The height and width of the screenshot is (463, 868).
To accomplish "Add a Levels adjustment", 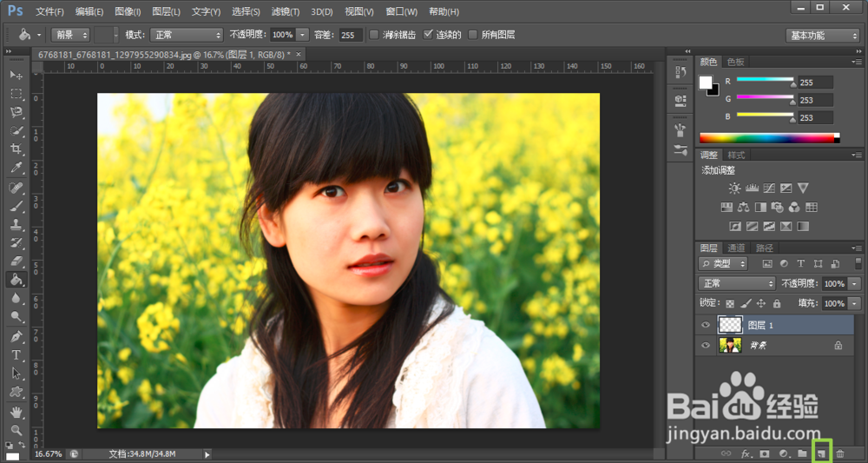I will tap(752, 189).
